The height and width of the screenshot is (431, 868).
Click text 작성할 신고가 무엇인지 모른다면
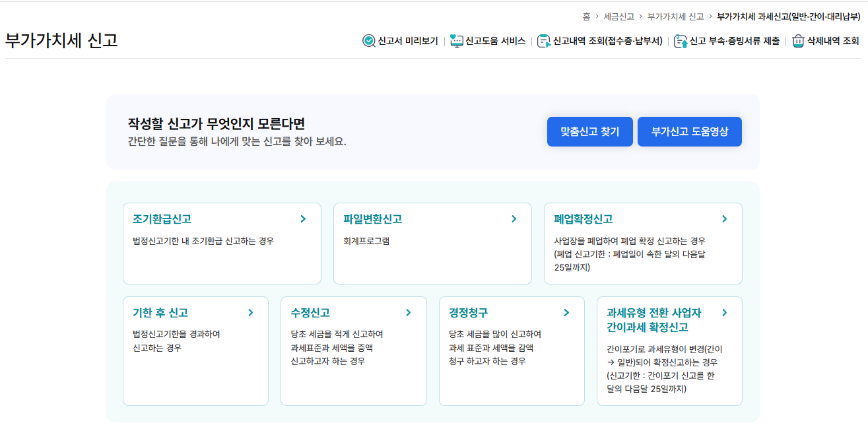pos(217,124)
